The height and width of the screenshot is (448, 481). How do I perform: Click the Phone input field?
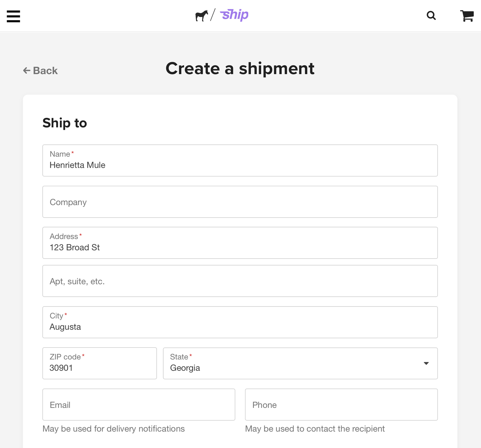[x=341, y=404]
